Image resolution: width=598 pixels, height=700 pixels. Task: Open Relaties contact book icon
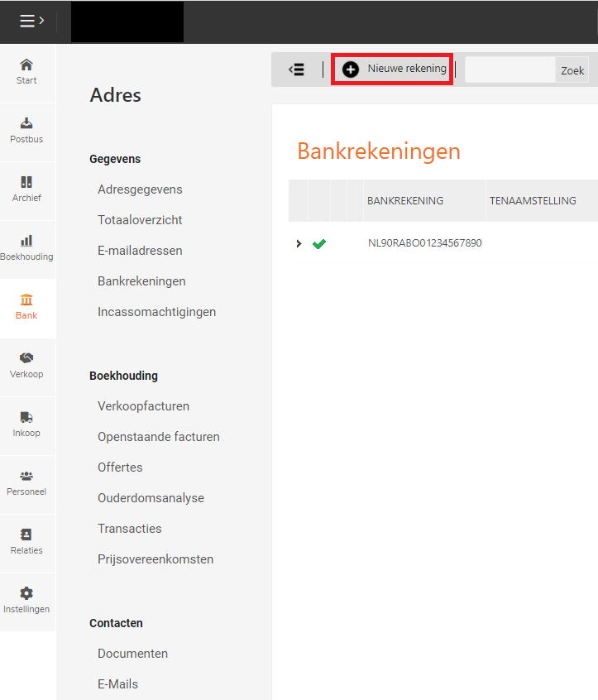point(26,535)
